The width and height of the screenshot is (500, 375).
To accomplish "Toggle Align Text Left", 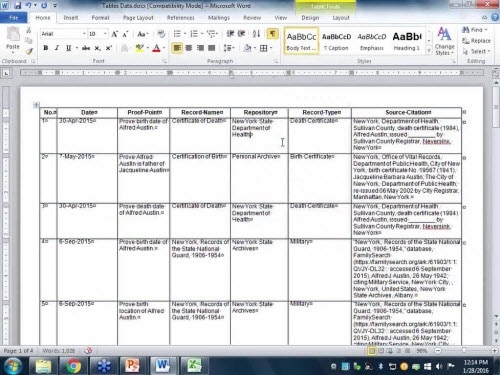I will click(177, 48).
